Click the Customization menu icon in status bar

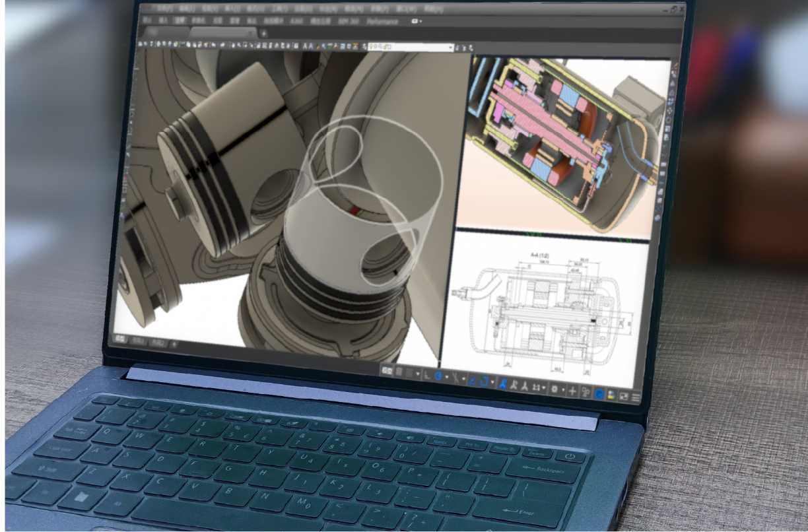click(636, 397)
